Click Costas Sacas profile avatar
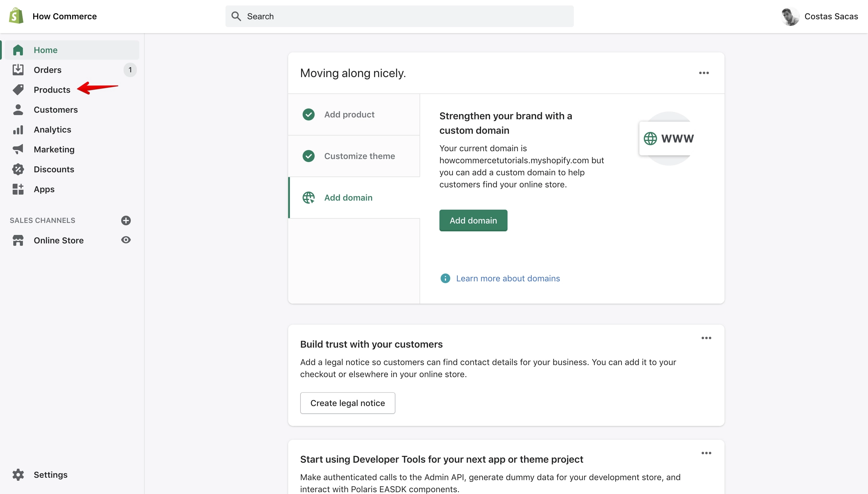The width and height of the screenshot is (868, 494). [x=790, y=16]
